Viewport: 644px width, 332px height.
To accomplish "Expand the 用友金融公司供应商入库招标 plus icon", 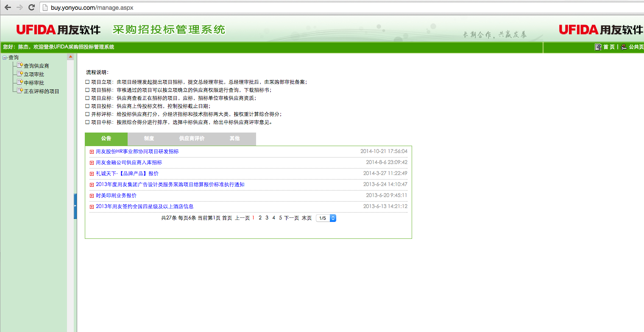I will point(92,163).
